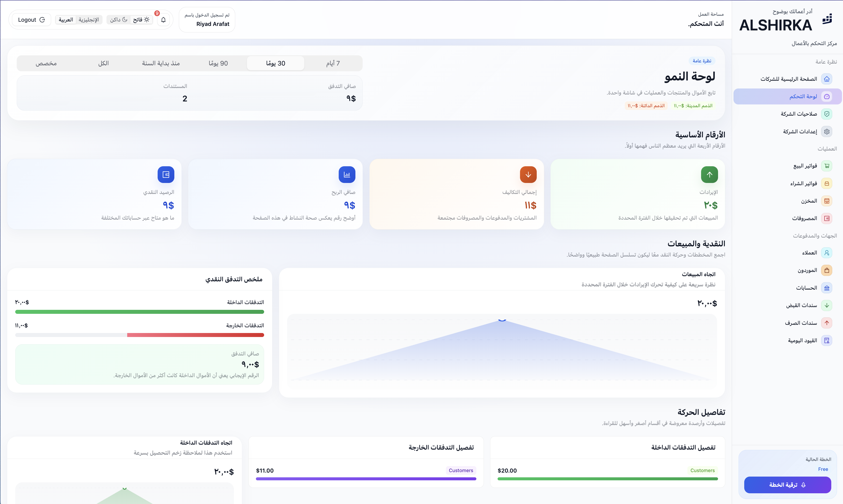Click the ALSHIRKA logo icon
The height and width of the screenshot is (504, 843).
[x=827, y=19]
